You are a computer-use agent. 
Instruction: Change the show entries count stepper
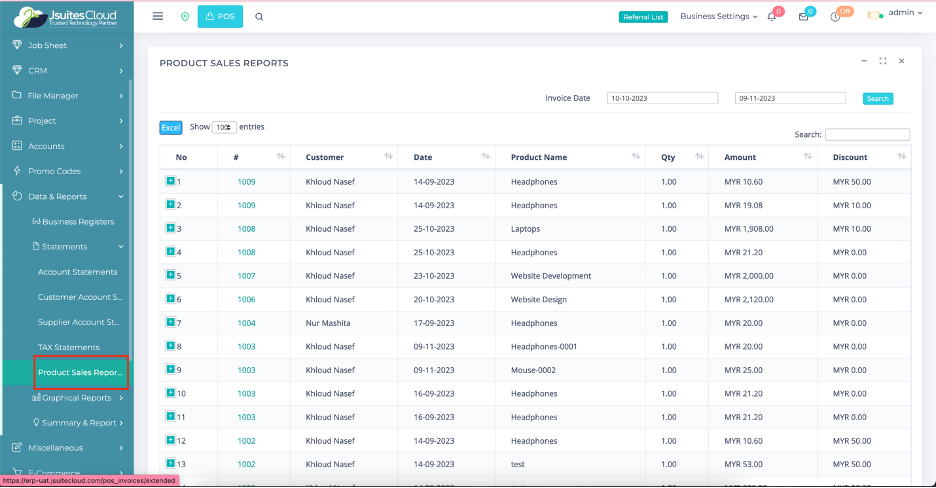point(224,127)
